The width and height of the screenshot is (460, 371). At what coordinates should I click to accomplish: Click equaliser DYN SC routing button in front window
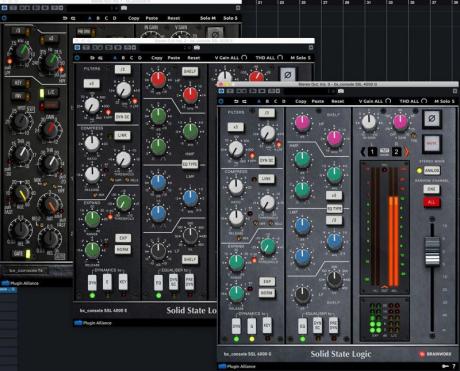[318, 326]
